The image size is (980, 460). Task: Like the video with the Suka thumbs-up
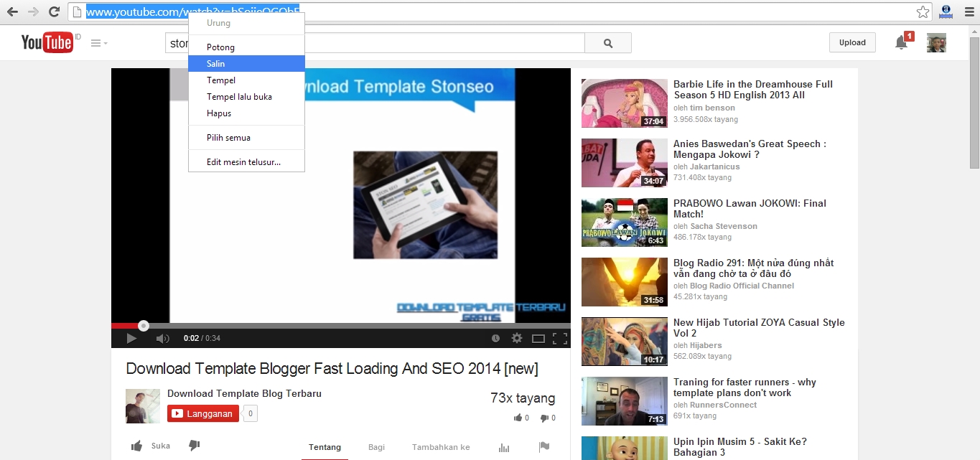(151, 446)
